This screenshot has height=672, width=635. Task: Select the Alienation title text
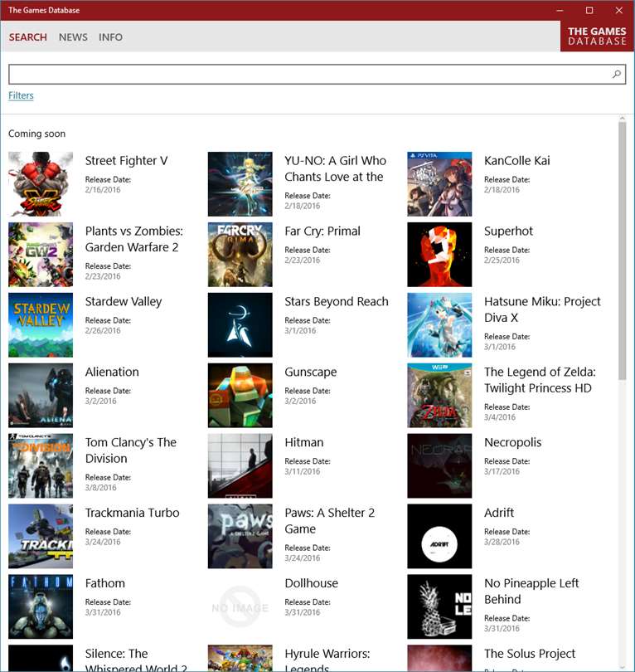112,372
